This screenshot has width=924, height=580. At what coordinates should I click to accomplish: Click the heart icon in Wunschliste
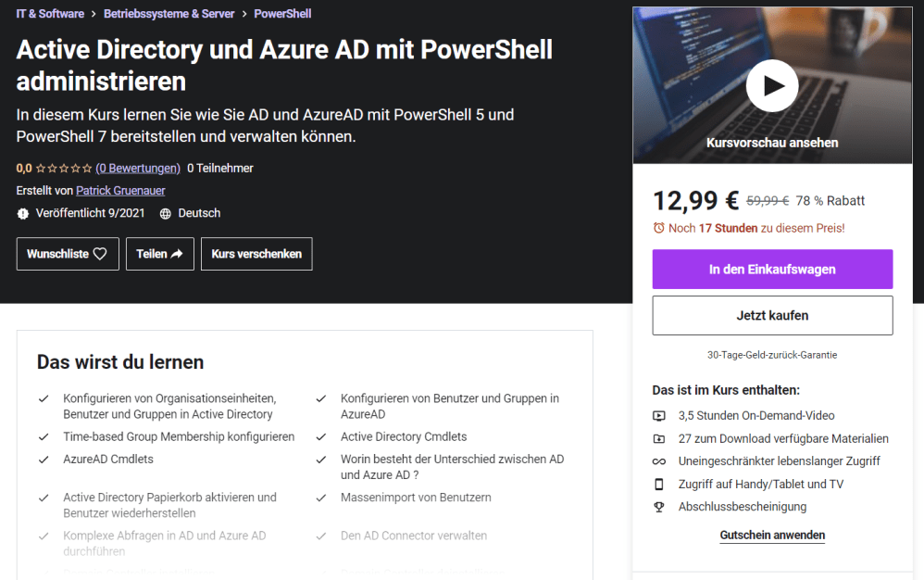[100, 254]
